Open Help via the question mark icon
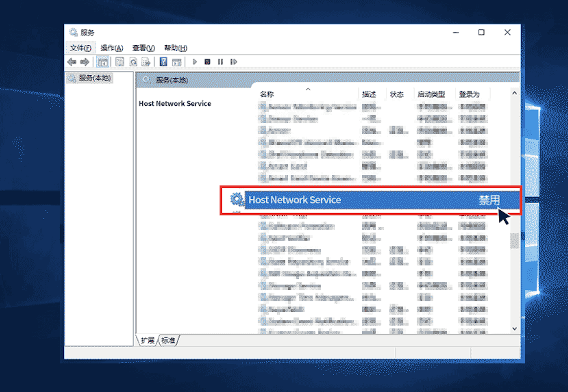This screenshot has width=568, height=392. click(x=163, y=62)
